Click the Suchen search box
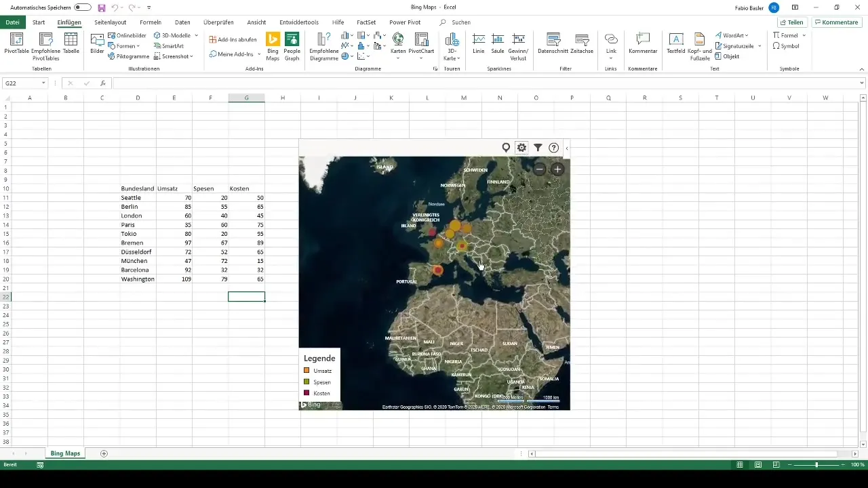Image resolution: width=868 pixels, height=488 pixels. tap(461, 22)
